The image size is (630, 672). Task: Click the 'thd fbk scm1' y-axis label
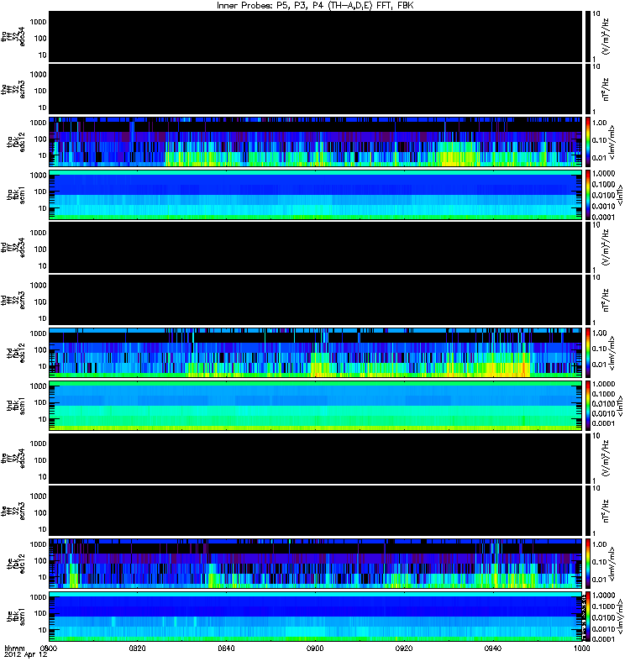(16, 405)
